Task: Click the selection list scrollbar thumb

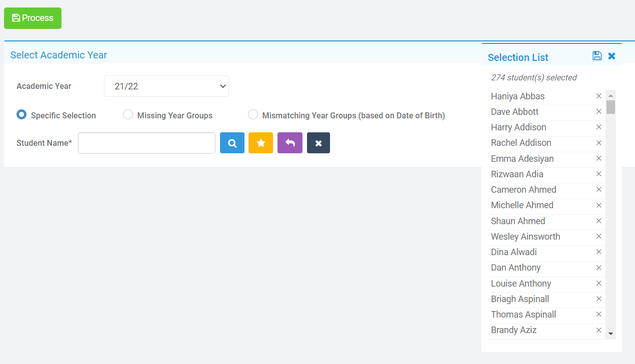Action: click(610, 107)
